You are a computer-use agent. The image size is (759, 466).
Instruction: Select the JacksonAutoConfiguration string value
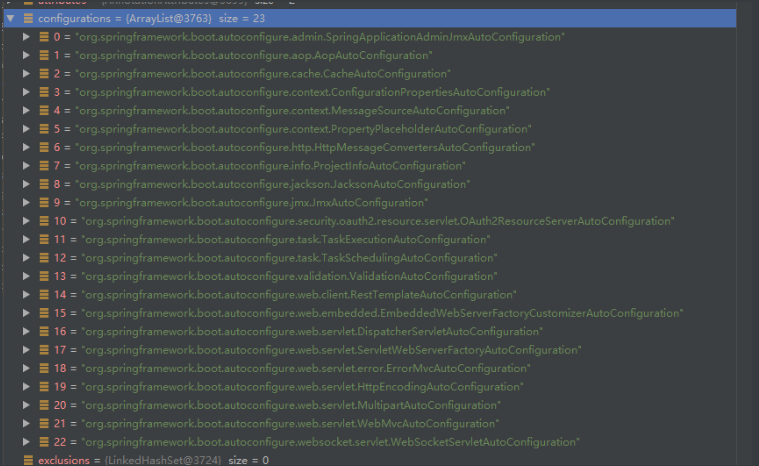point(273,184)
